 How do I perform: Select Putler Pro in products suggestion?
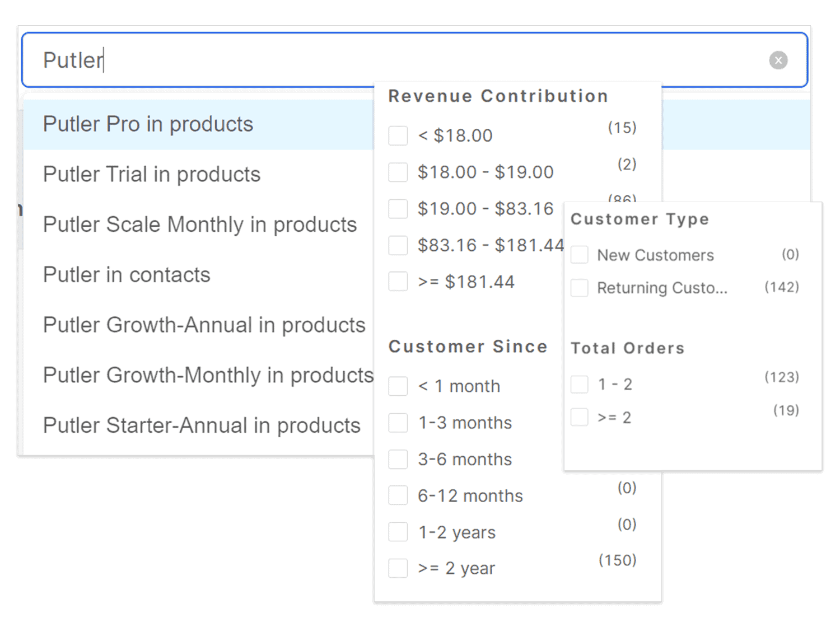click(148, 124)
